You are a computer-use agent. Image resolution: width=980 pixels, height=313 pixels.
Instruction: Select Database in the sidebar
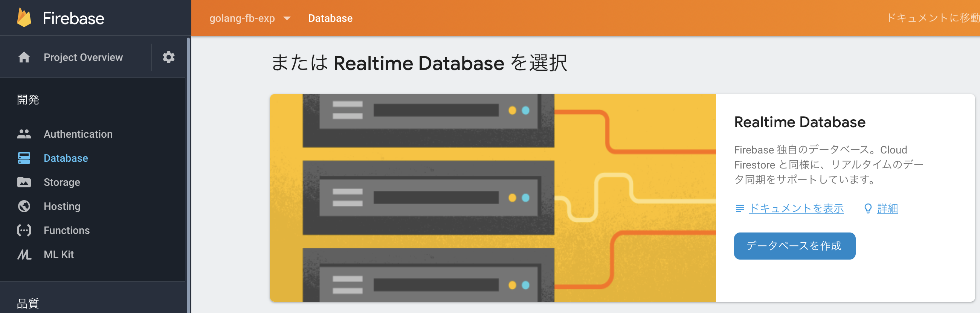pyautogui.click(x=66, y=158)
